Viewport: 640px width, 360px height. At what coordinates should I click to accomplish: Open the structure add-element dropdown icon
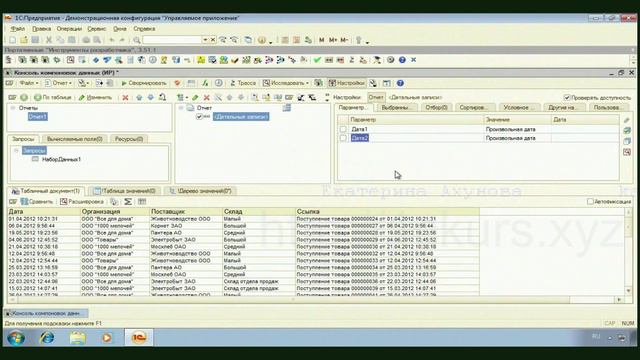coord(181,98)
